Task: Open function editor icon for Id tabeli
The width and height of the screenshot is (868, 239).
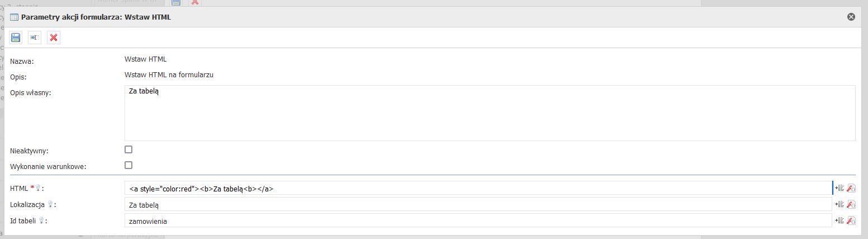Action: pyautogui.click(x=851, y=221)
